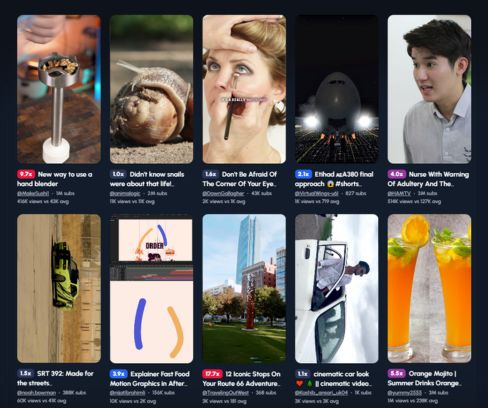488x408 pixels.
Task: Click the 4.0x purple score badge
Action: pos(396,174)
